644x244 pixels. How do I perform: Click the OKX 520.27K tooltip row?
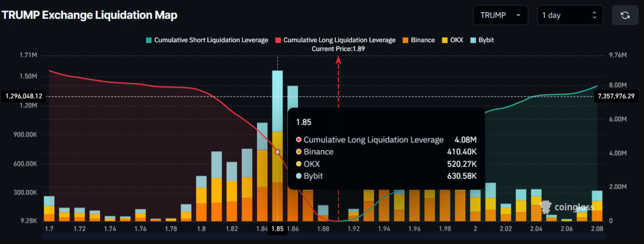pyautogui.click(x=386, y=164)
